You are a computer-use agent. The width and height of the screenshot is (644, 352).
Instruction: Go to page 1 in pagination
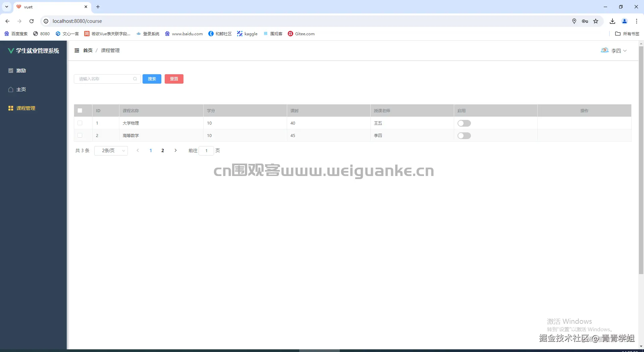(151, 150)
